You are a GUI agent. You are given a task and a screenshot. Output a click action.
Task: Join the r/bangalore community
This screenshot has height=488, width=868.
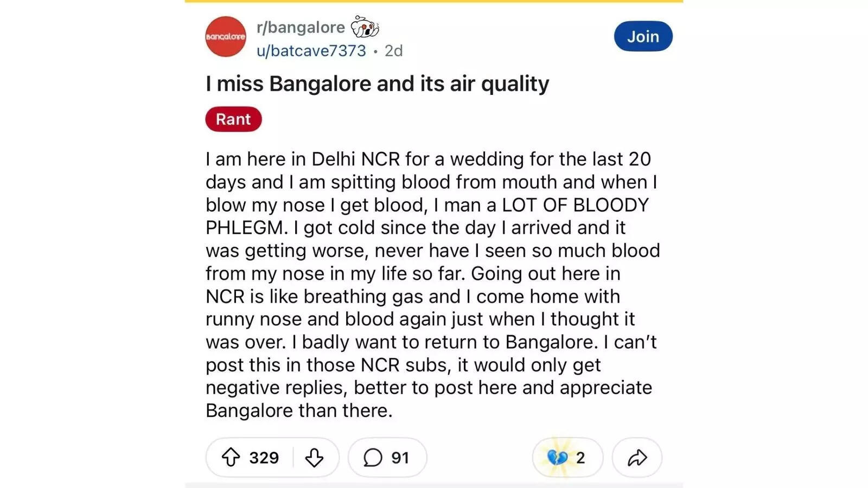(x=643, y=36)
